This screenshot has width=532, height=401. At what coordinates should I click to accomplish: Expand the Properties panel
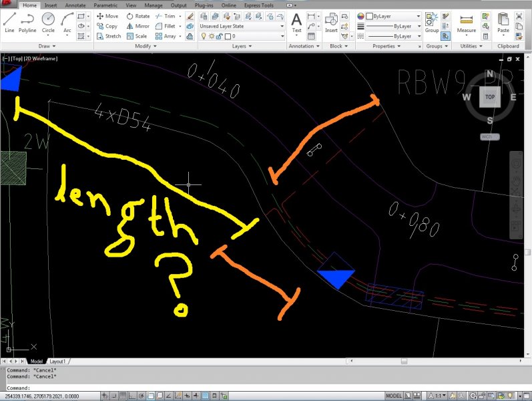[386, 46]
